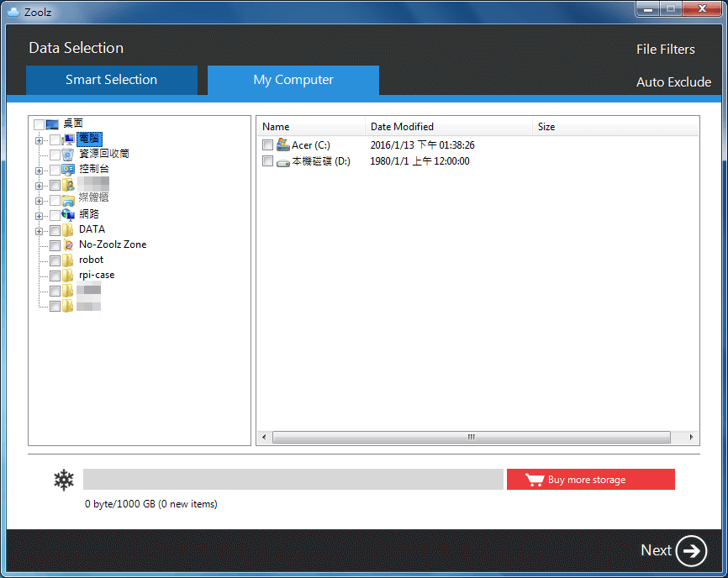Click the Zoolz logo in the title bar
728x578 pixels.
pyautogui.click(x=14, y=12)
